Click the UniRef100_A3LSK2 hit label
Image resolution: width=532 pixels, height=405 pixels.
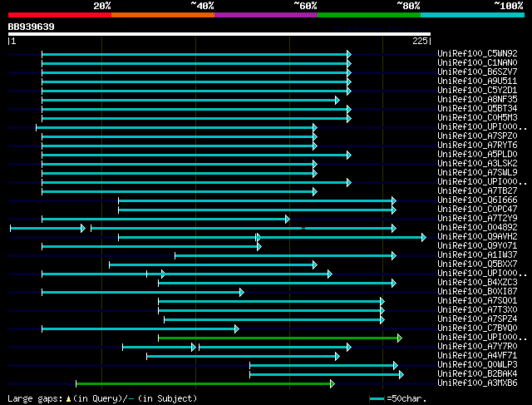click(477, 163)
